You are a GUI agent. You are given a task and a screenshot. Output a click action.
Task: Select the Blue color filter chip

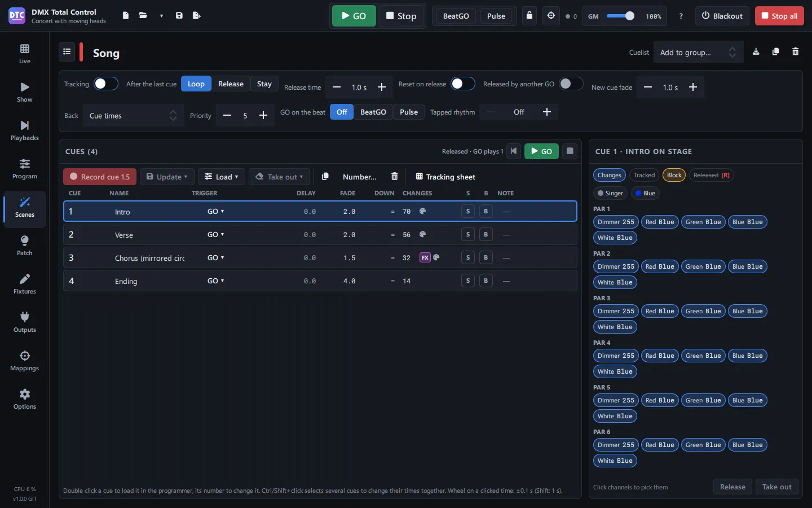[645, 193]
